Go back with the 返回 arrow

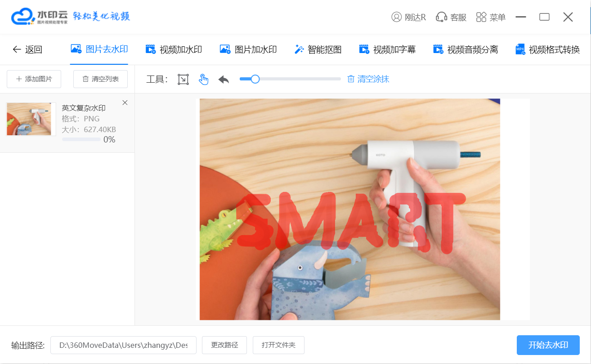27,49
